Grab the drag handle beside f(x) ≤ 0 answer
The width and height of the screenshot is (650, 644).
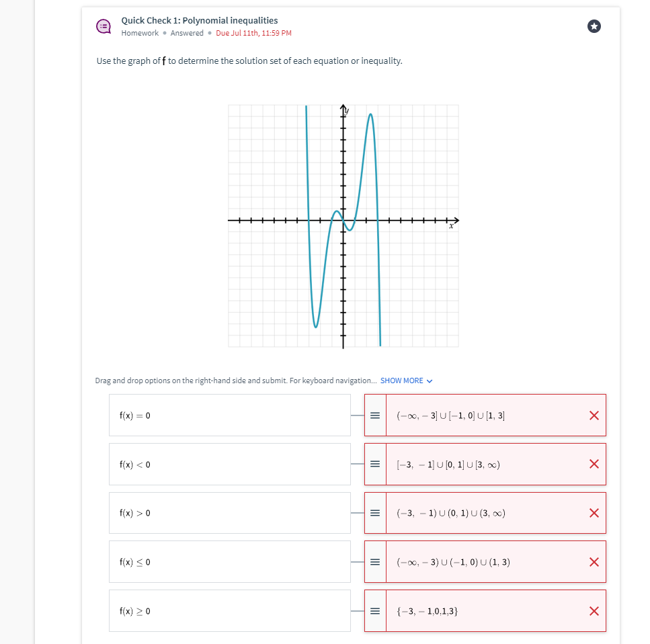(x=374, y=561)
